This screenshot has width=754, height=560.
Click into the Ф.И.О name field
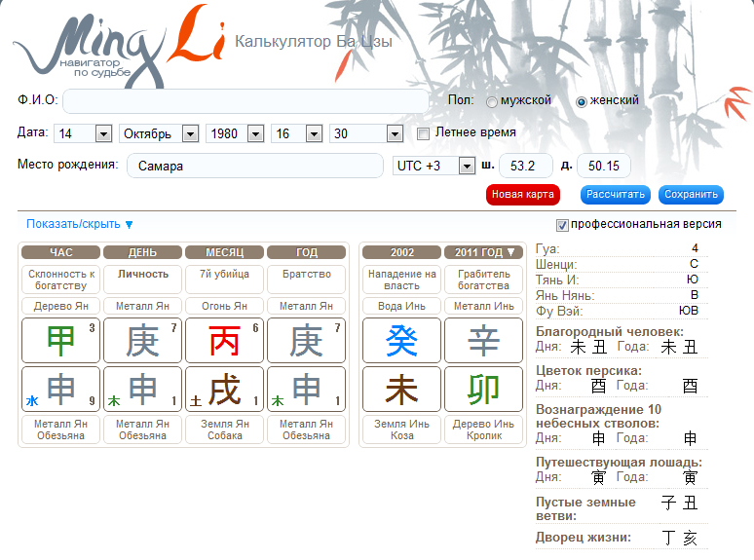(245, 101)
